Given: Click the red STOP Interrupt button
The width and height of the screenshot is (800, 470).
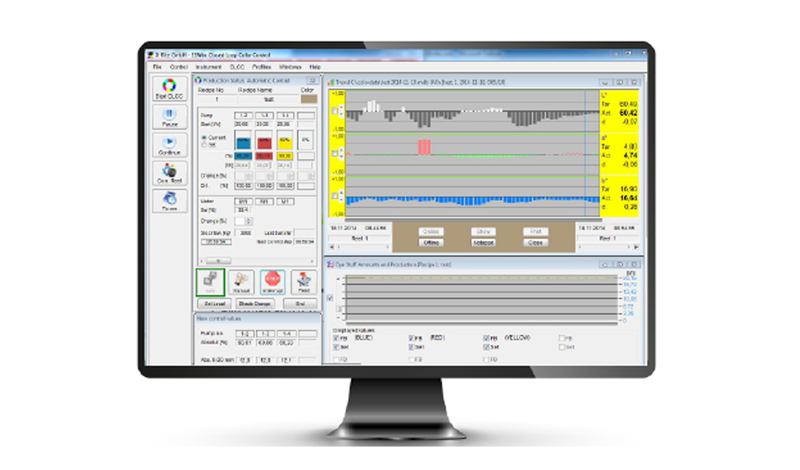Looking at the screenshot, I should tap(272, 282).
